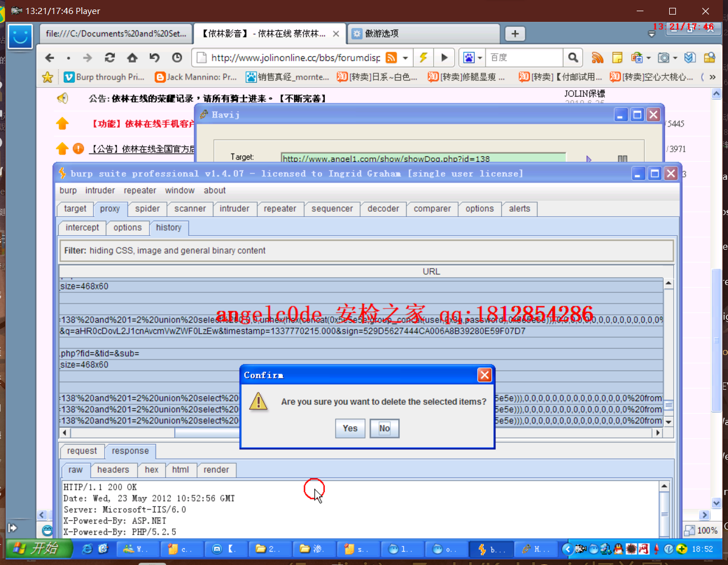Show response headers tab
Viewport: 728px width, 565px height.
(x=113, y=470)
